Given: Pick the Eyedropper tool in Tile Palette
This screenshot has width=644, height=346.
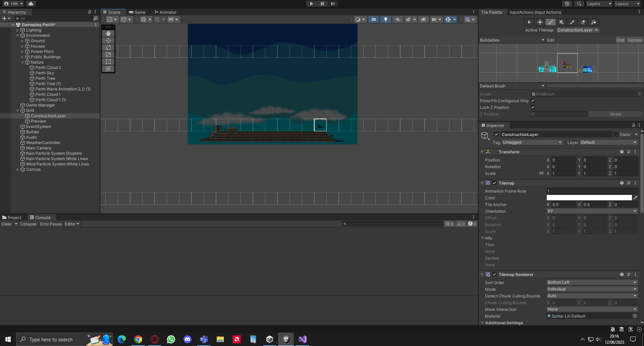Looking at the screenshot, I should [x=572, y=22].
